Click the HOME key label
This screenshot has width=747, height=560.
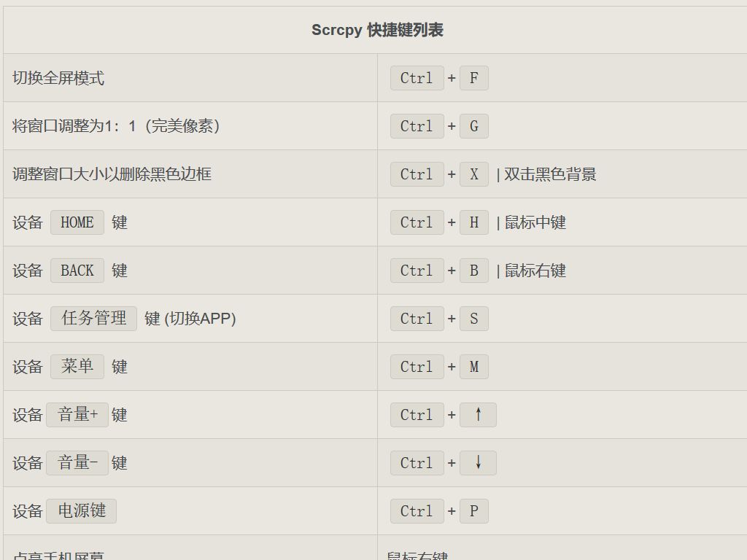(77, 222)
